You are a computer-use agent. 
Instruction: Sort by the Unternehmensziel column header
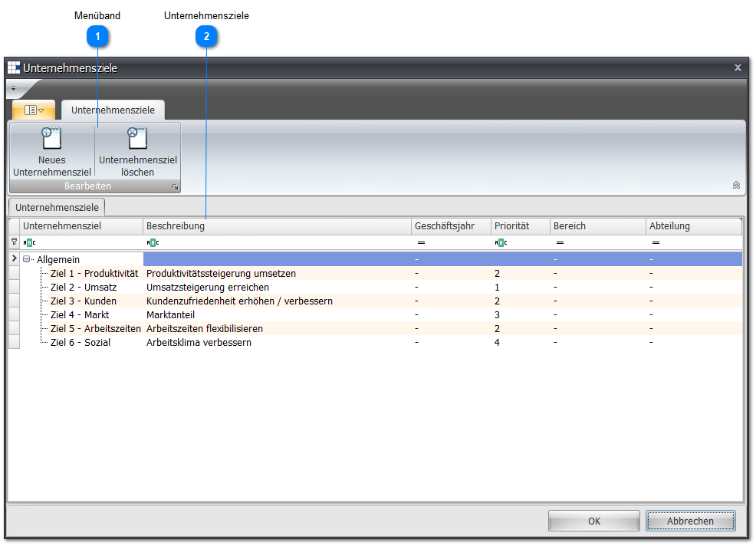pos(81,226)
